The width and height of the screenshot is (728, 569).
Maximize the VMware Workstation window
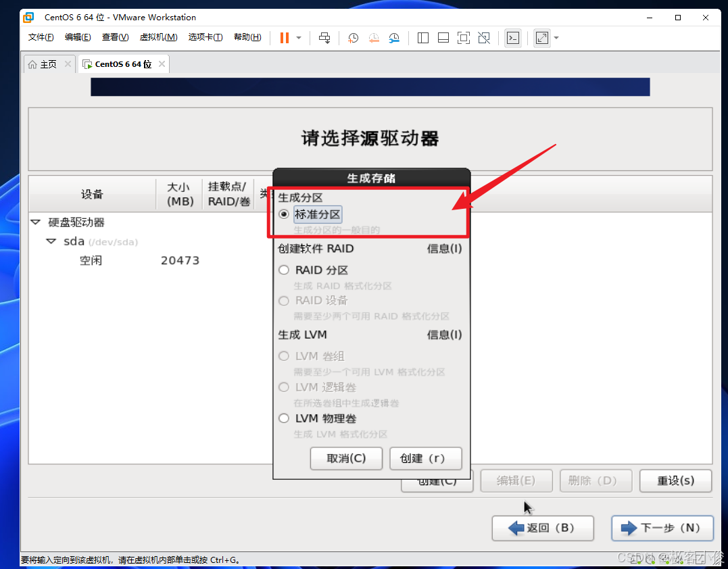point(678,18)
